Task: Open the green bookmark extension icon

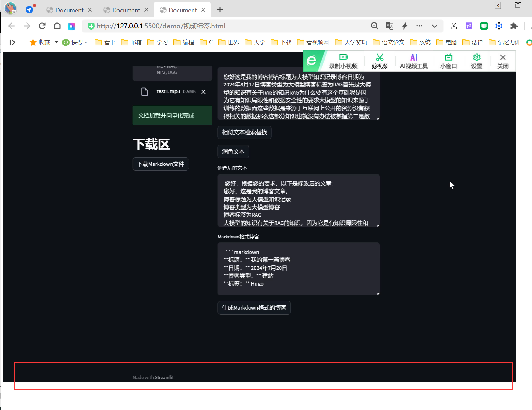Action: click(x=484, y=26)
